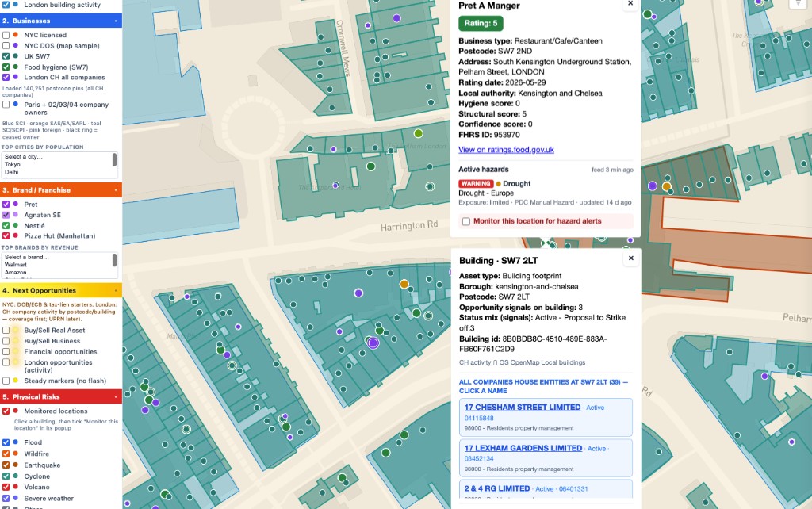Image resolution: width=812 pixels, height=509 pixels.
Task: Click white-ringed marker right of The Ampersand Hotel label
Action: point(430,186)
